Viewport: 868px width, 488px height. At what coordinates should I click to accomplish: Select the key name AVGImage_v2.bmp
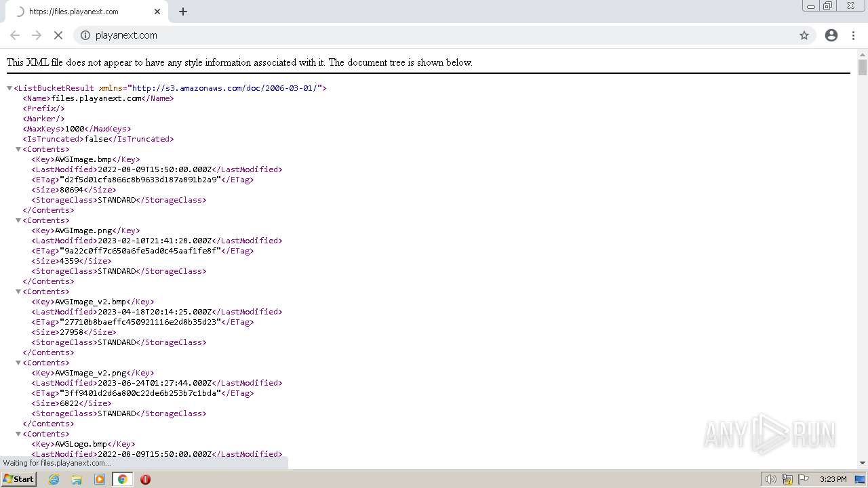90,302
